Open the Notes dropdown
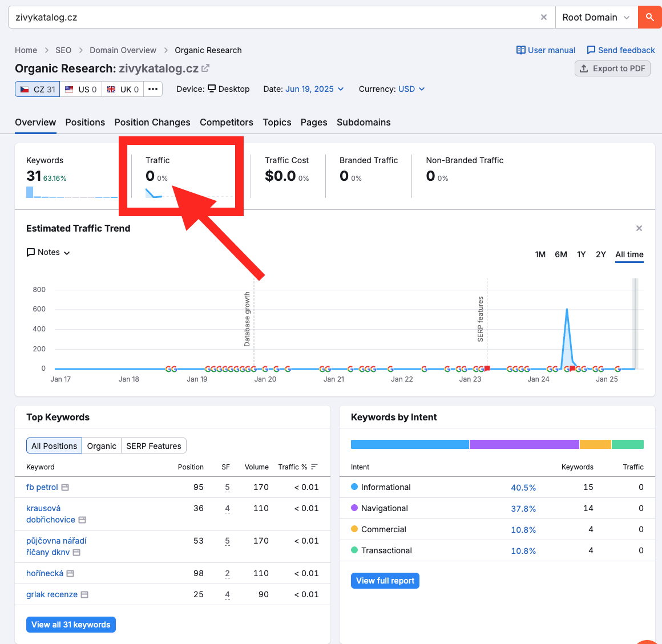 [x=48, y=252]
